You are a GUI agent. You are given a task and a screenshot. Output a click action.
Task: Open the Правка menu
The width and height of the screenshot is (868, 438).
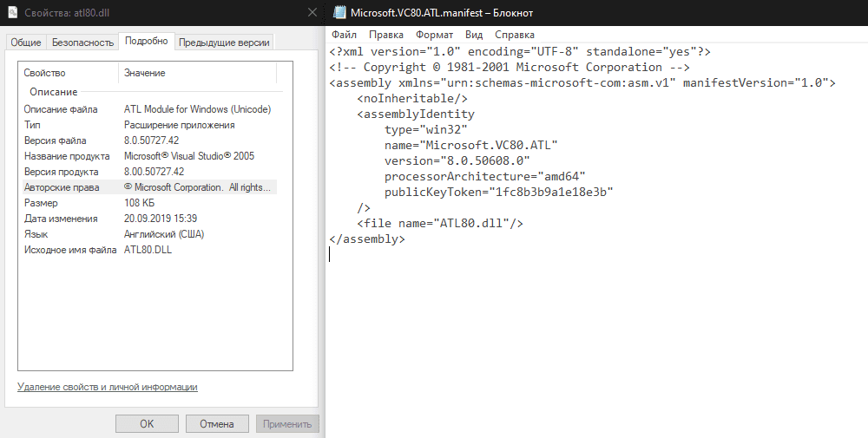(x=385, y=35)
